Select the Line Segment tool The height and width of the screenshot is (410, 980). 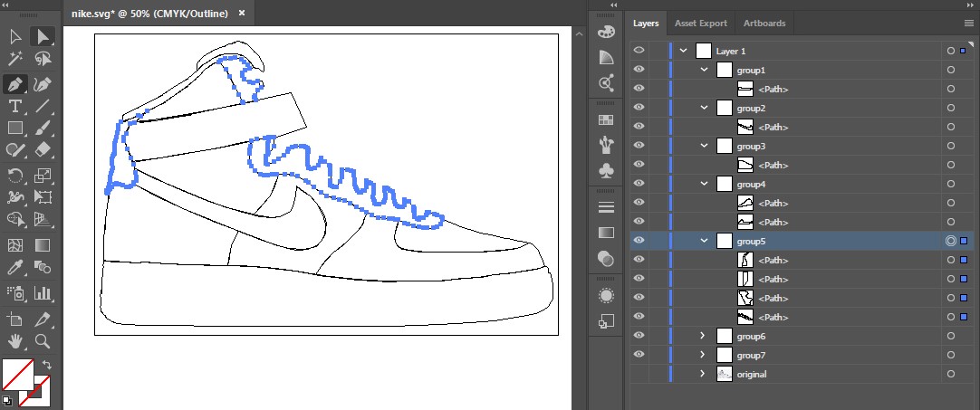(x=43, y=106)
